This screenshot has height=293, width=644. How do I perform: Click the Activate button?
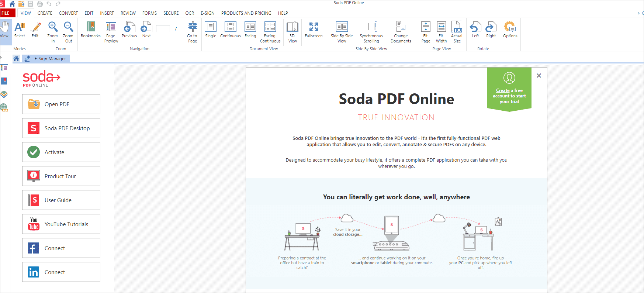(x=61, y=152)
